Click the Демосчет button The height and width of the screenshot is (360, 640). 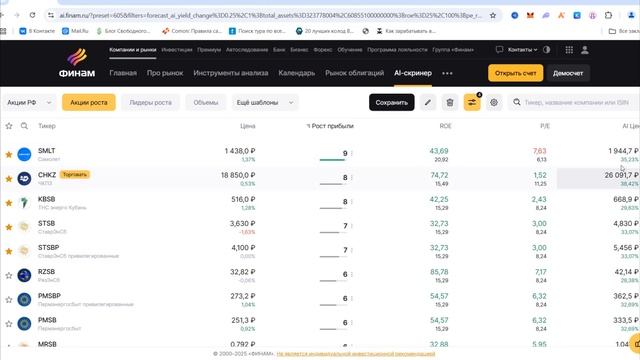click(x=568, y=73)
